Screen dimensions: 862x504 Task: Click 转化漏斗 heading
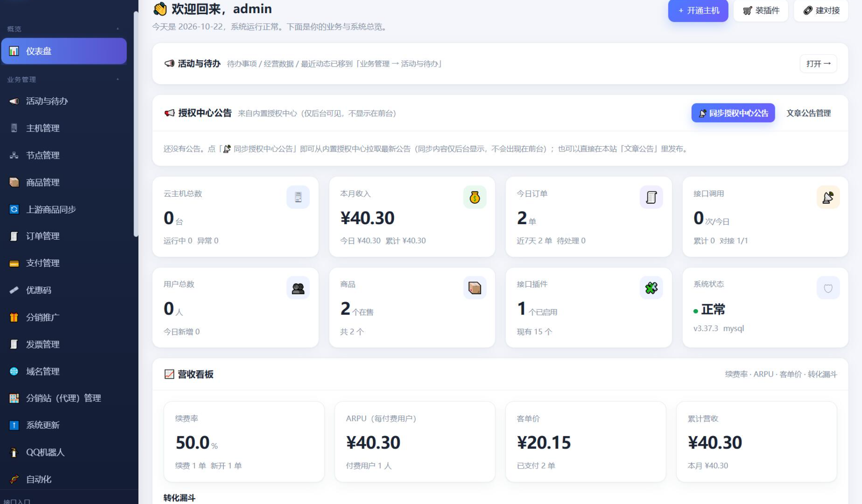point(180,498)
